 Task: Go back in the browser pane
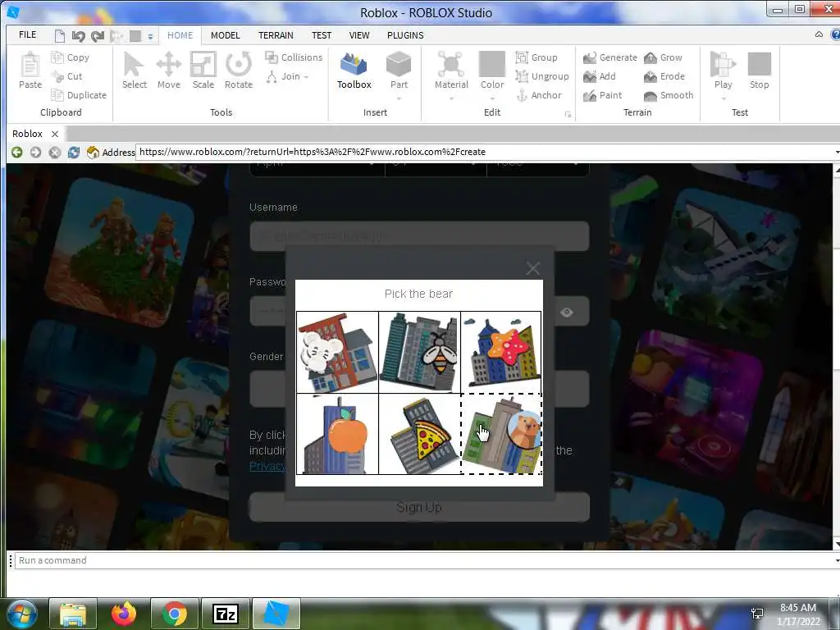(17, 152)
